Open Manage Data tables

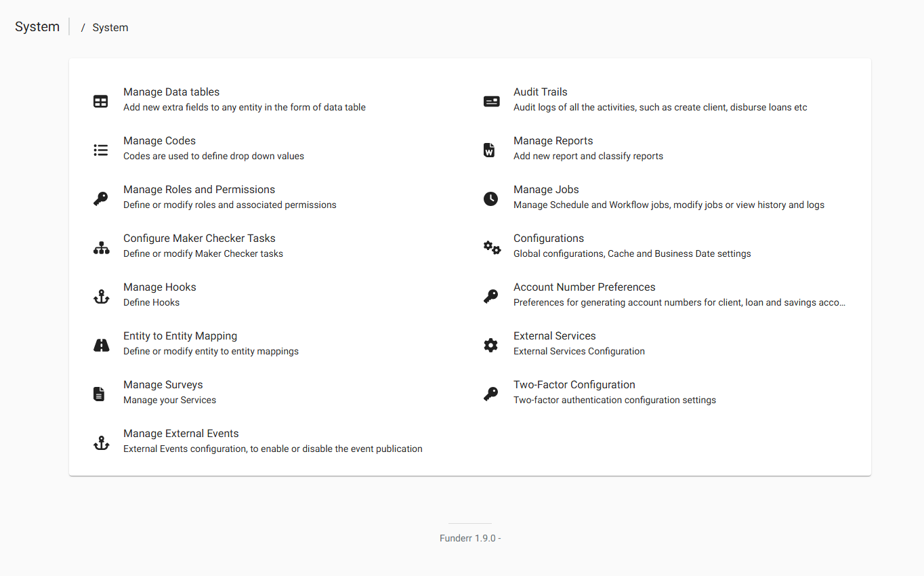point(171,91)
